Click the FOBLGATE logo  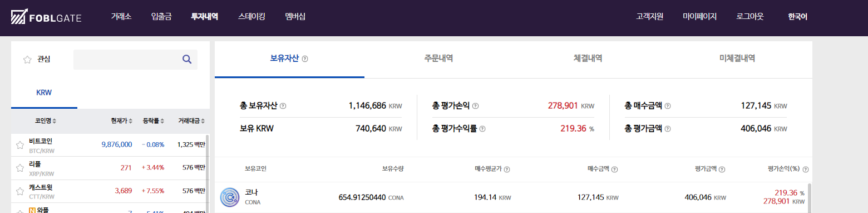pyautogui.click(x=46, y=17)
